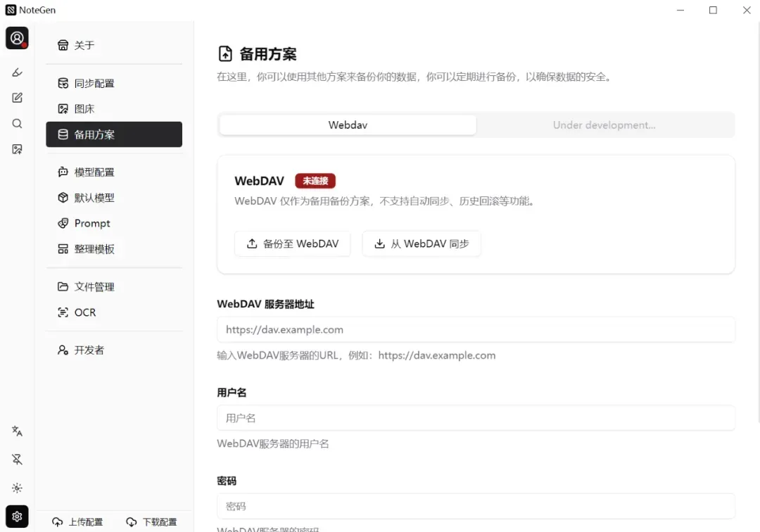This screenshot has height=532, width=760.
Task: Click the 默认模型 cube icon
Action: click(x=63, y=198)
